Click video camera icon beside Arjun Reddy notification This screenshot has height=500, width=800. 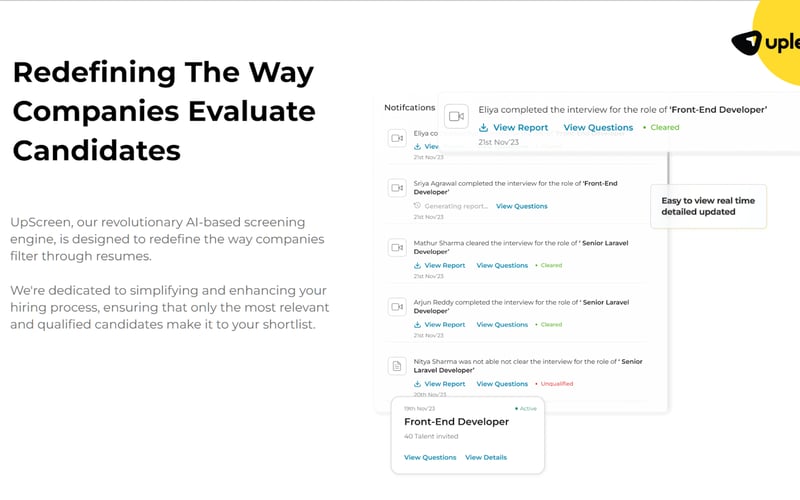coord(397,307)
